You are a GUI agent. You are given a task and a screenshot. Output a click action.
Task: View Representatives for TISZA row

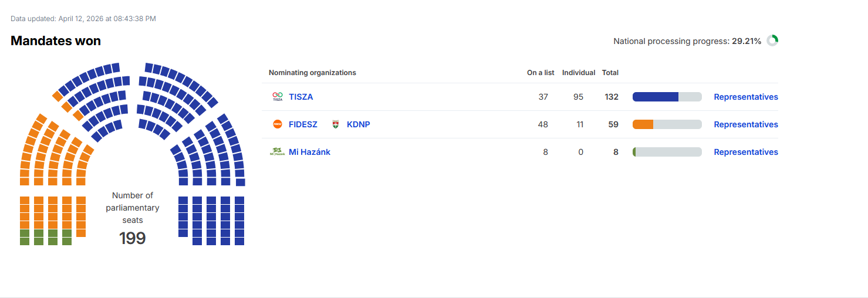pyautogui.click(x=746, y=97)
